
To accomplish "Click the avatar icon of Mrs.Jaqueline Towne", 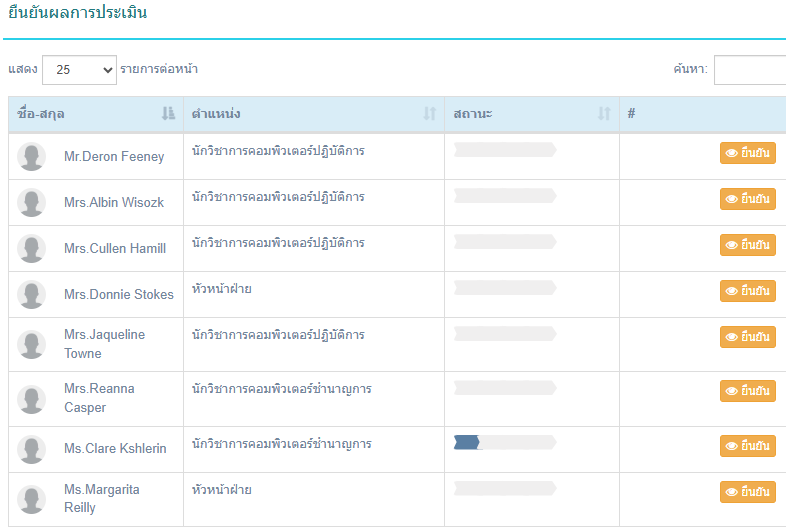I will tap(32, 344).
